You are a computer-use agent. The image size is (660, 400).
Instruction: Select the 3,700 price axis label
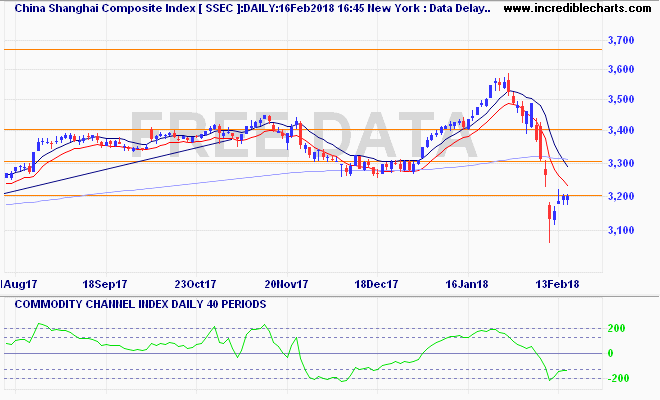(622, 41)
